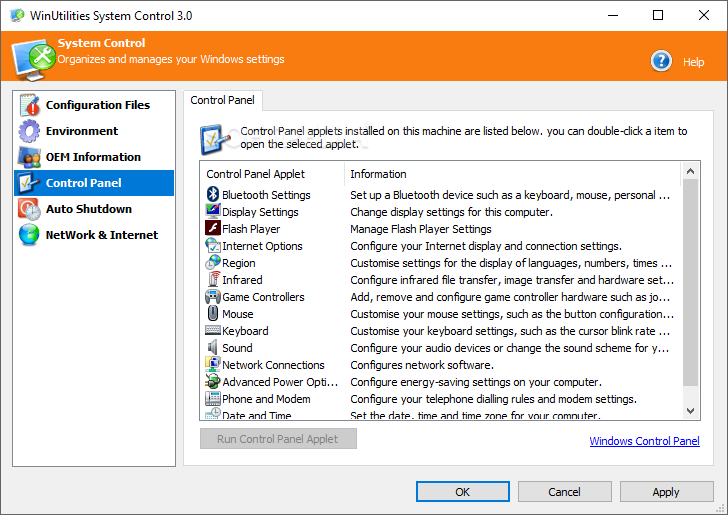Click the Advanced Power Options icon

point(213,381)
